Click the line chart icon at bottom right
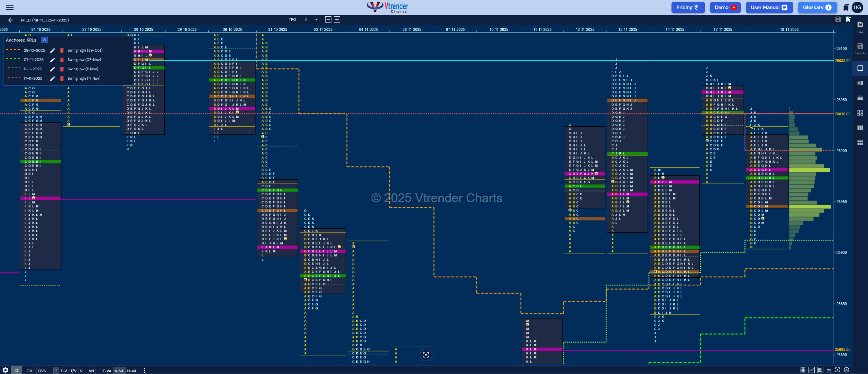 [x=811, y=370]
